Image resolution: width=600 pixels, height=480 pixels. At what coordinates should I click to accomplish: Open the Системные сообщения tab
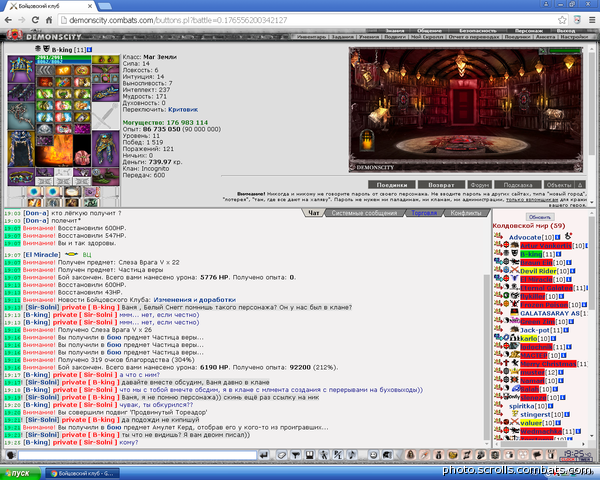(x=364, y=213)
